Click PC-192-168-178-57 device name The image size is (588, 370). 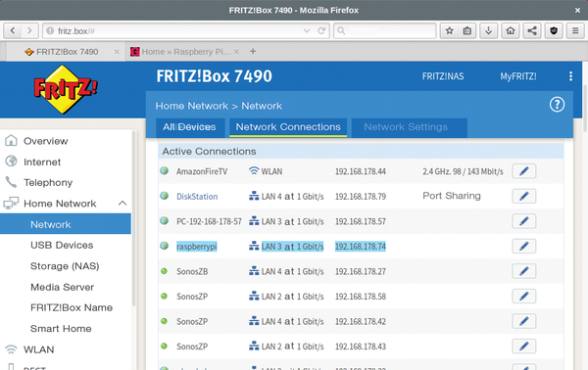(209, 221)
